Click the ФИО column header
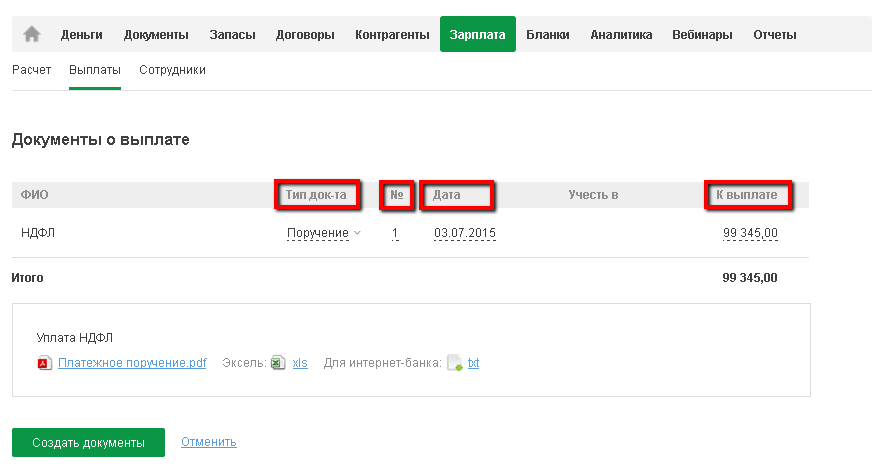The width and height of the screenshot is (883, 472). point(34,195)
